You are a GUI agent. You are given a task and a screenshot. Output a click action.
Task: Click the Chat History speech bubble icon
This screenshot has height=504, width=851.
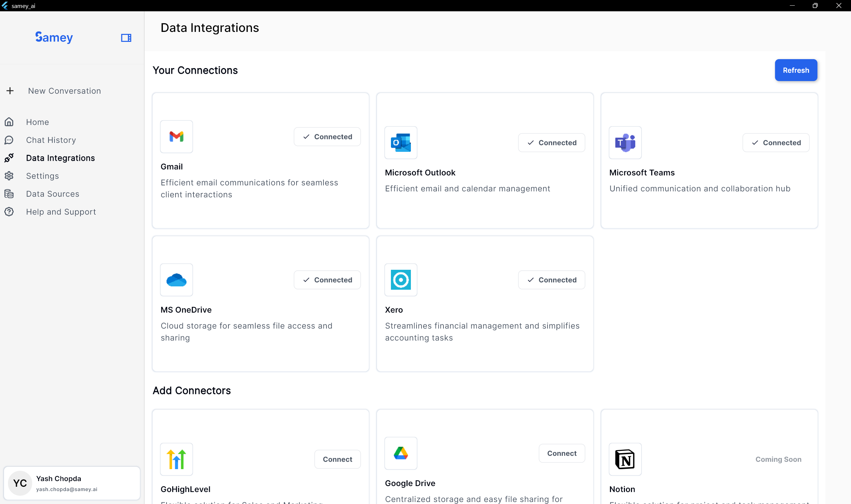tap(9, 140)
